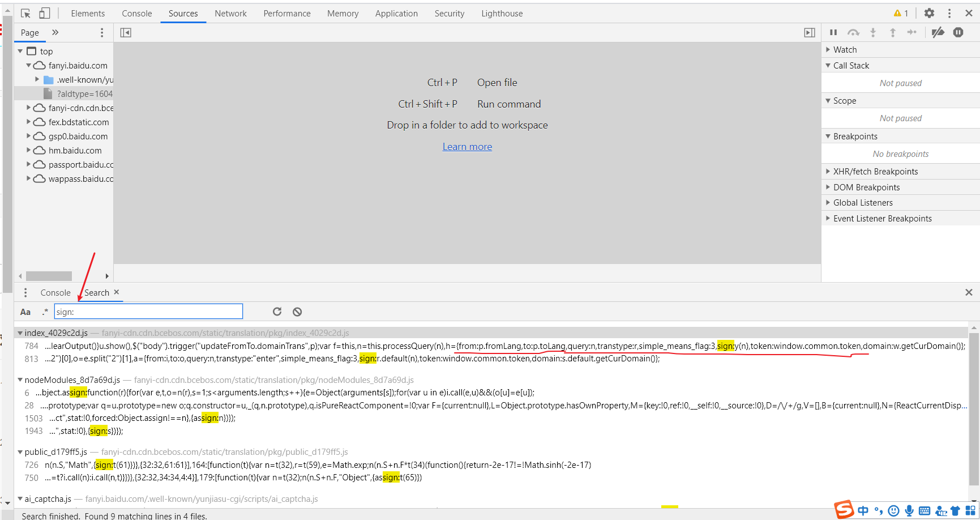
Task: Collapse fanyi.baidu.com tree node
Action: tap(28, 65)
